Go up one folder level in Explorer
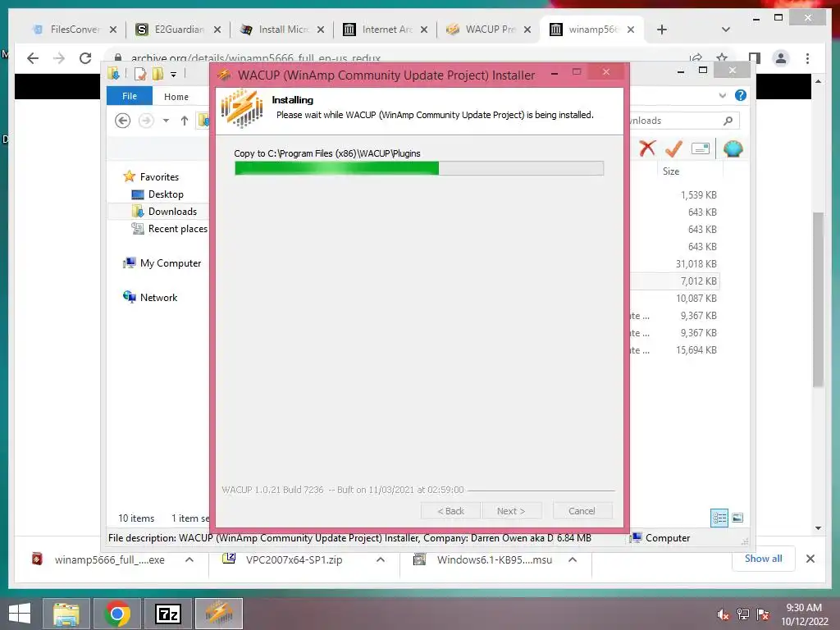Screen dimensions: 840x630 [x=185, y=121]
